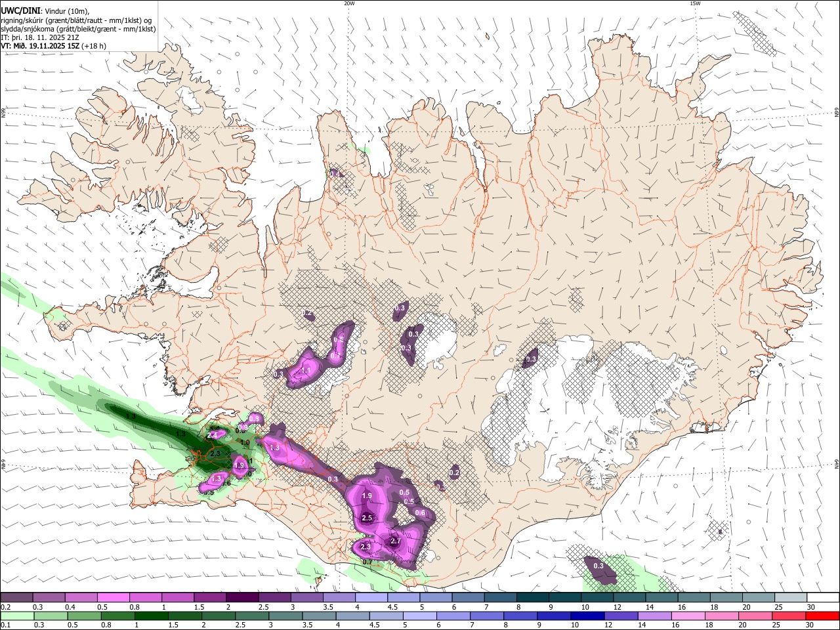Click the bright pink 0.5–0.8 swatch in upper snow legend
Image resolution: width=840 pixels, height=630 pixels.
point(113,598)
